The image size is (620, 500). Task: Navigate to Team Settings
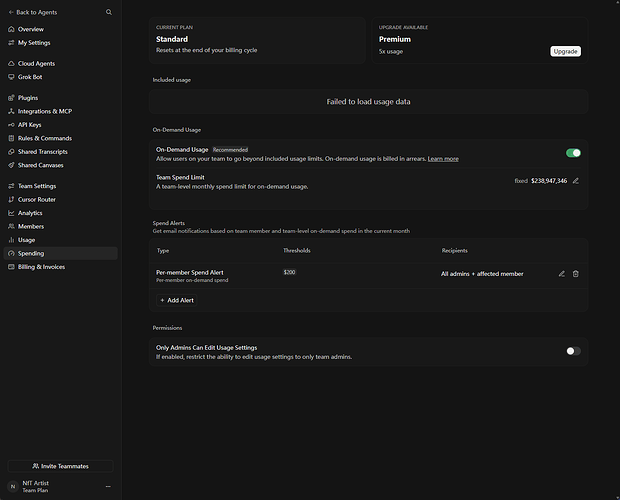point(60,186)
